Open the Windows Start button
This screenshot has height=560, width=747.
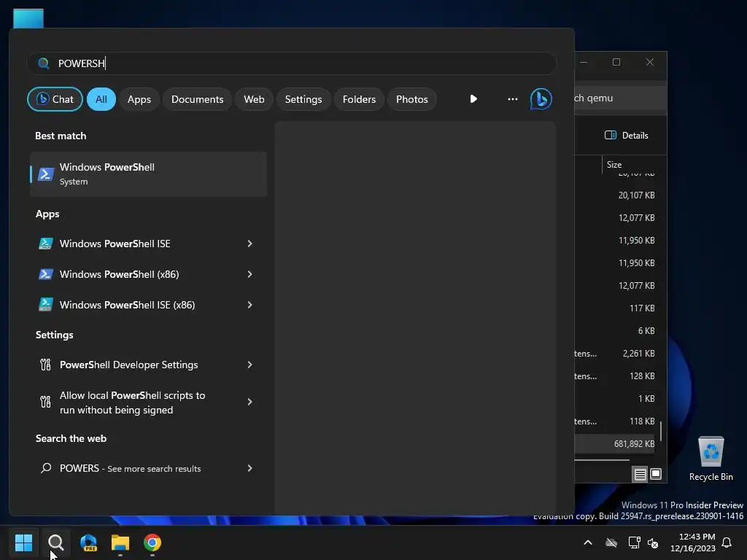coord(23,542)
